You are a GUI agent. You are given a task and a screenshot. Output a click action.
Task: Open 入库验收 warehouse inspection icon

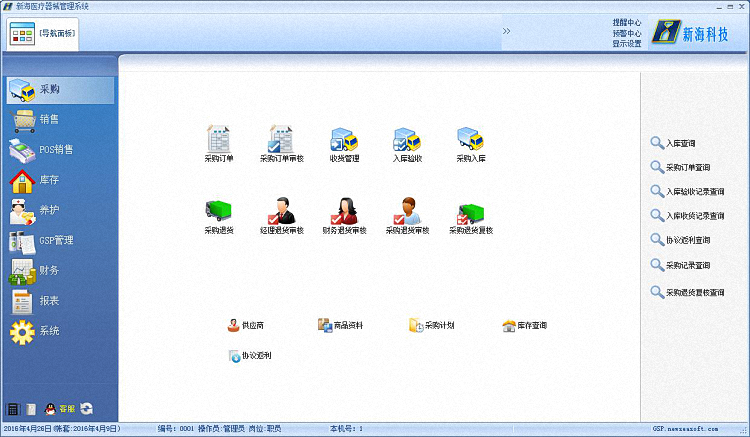tap(407, 143)
